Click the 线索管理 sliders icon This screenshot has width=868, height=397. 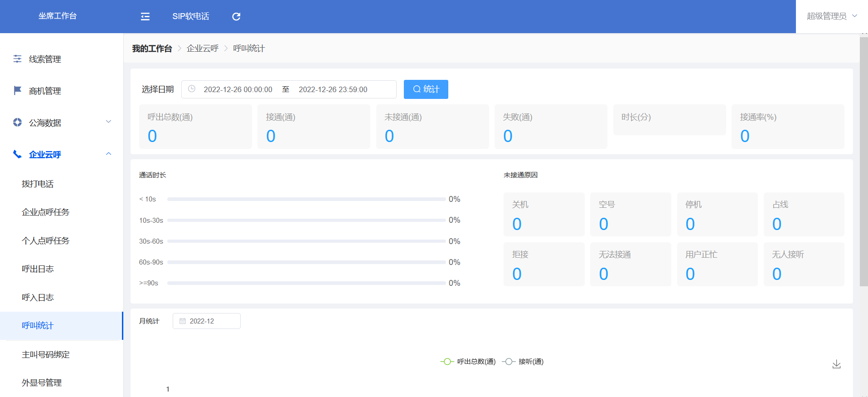[17, 59]
